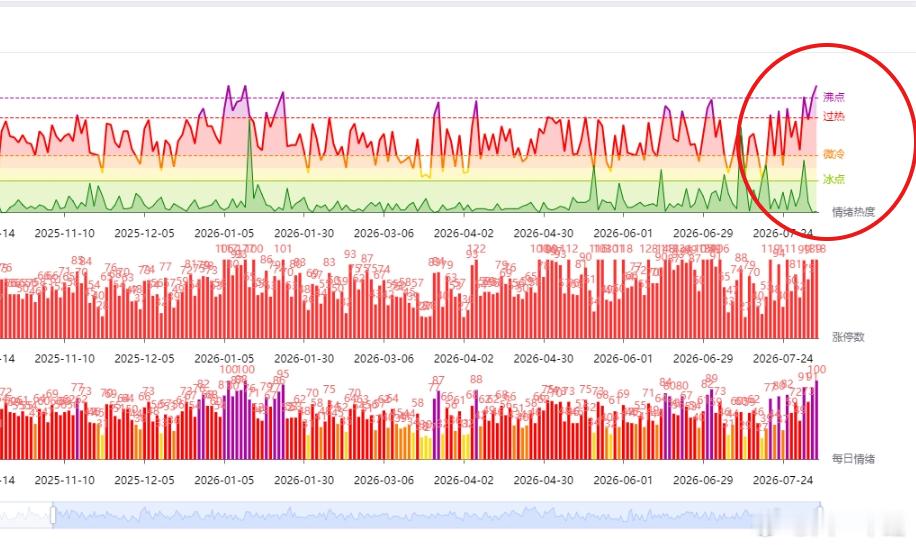This screenshot has height=546, width=916.
Task: Click 2026-07-24 date under the 每日情绪 chart
Action: 783,480
